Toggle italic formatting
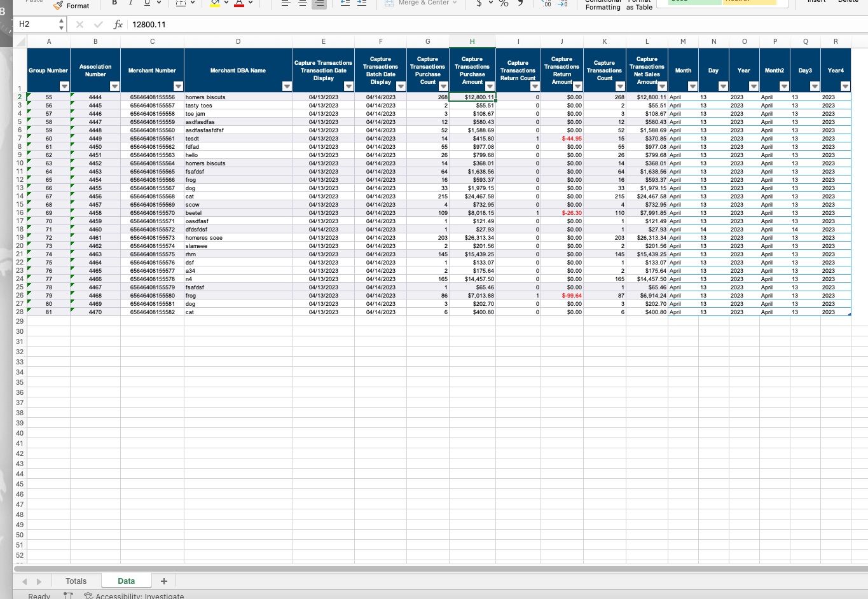Screen dimensions: 868x599 (131, 3)
